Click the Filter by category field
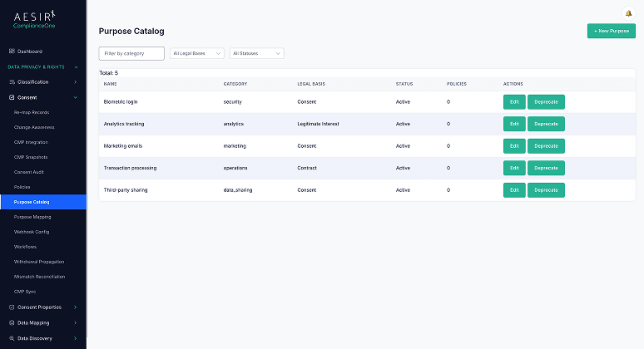Screen dimensions: 644x349 pos(131,53)
